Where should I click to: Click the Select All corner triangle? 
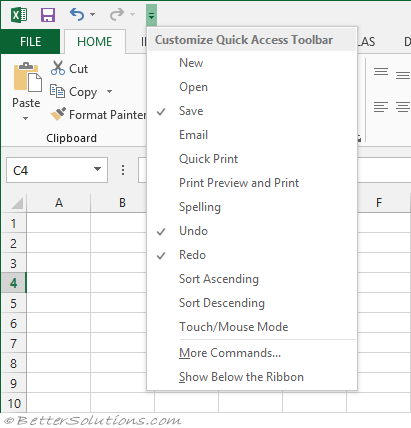(x=17, y=203)
